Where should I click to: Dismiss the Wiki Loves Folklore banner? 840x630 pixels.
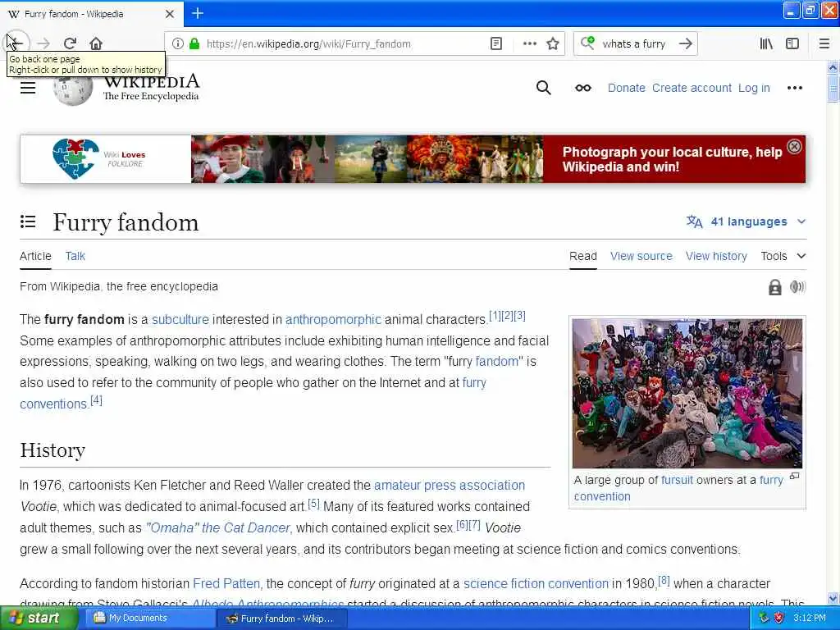point(794,146)
